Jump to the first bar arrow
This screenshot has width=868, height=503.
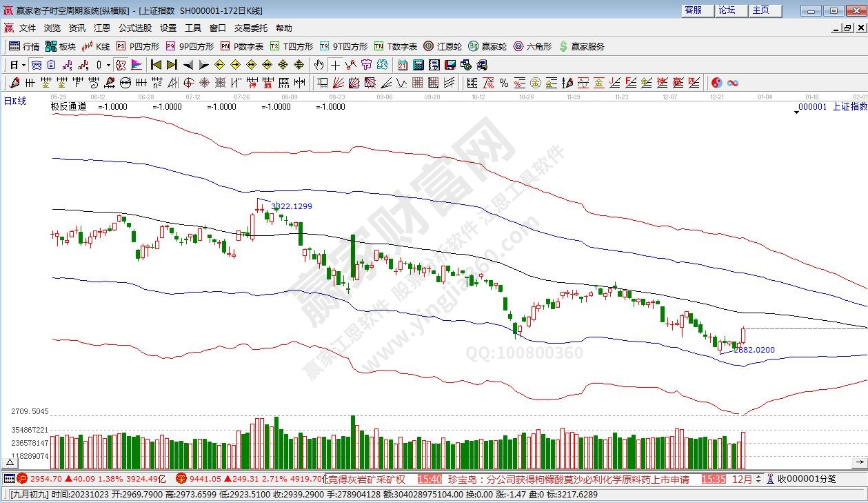(156, 65)
